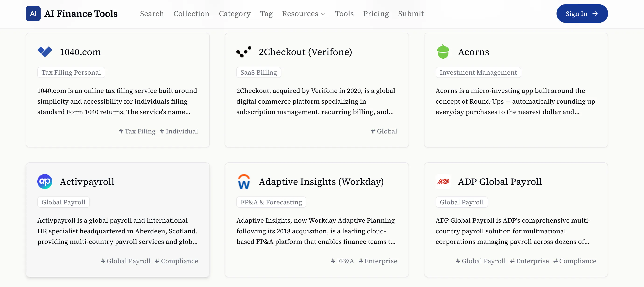Screen dimensions: 644x287
Task: Click the AI logo icon in header
Action: click(x=33, y=14)
